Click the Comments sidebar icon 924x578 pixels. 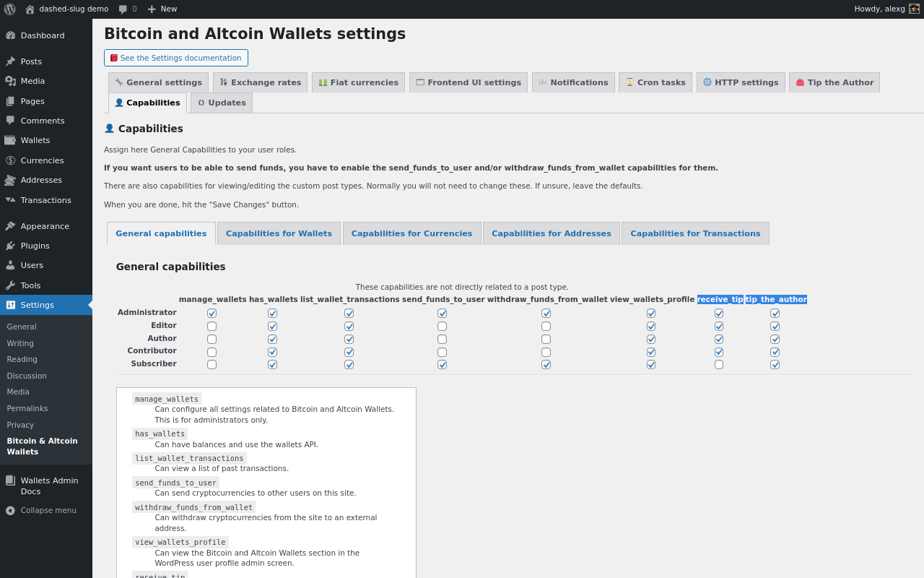click(x=10, y=121)
